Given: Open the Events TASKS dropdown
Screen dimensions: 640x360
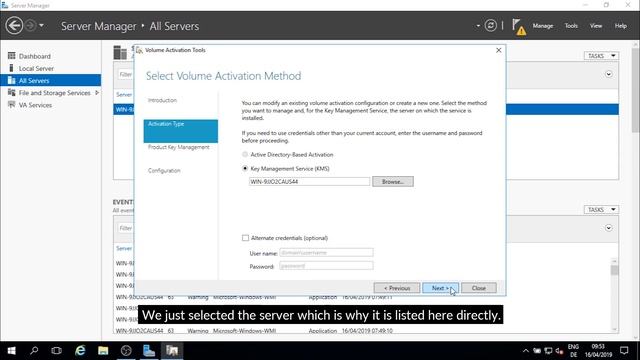Looking at the screenshot, I should pos(601,210).
